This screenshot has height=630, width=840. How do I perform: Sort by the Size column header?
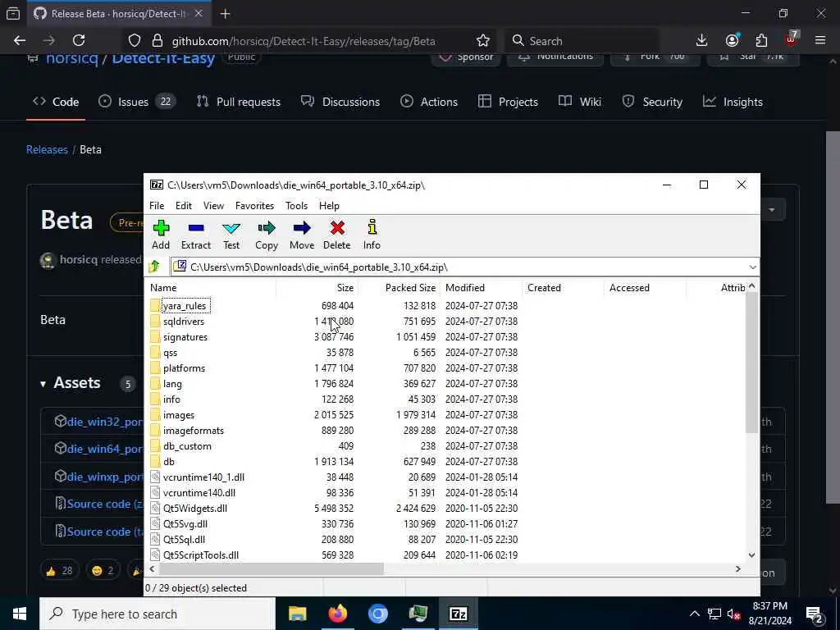[x=317, y=288]
